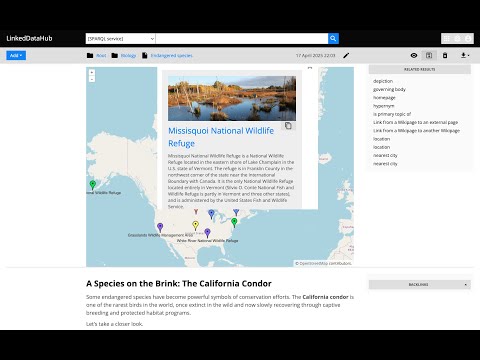Select 'Link from a Wikipage to another Wikipage'
The height and width of the screenshot is (360, 480).
[x=416, y=131]
